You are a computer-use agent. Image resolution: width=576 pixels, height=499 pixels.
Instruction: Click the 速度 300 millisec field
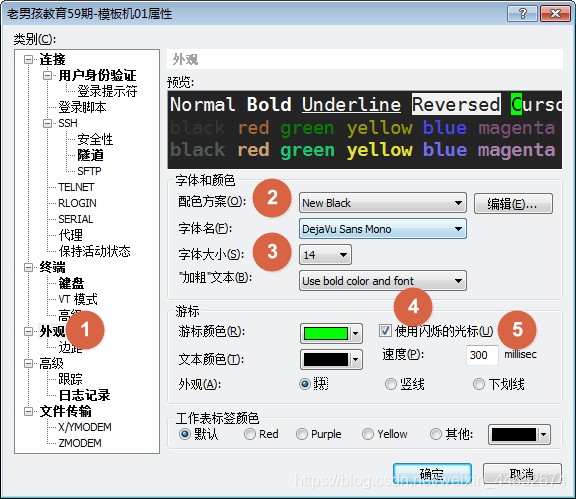[x=482, y=355]
